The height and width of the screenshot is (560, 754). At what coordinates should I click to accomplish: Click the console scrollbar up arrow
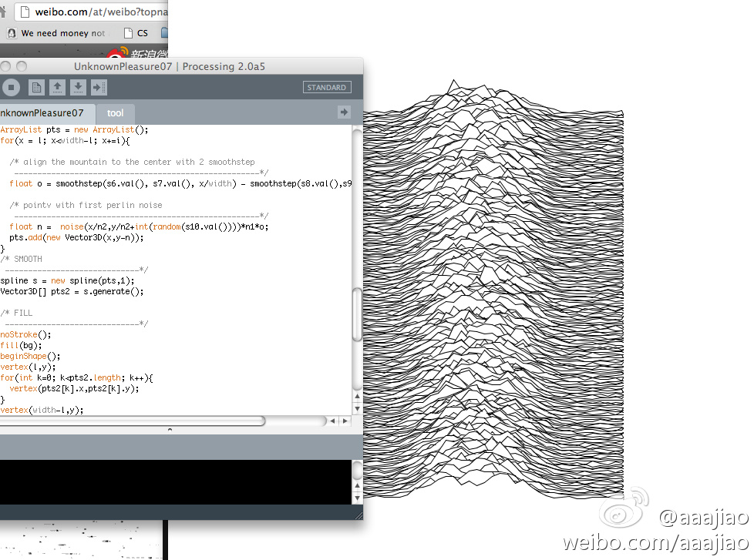click(357, 486)
